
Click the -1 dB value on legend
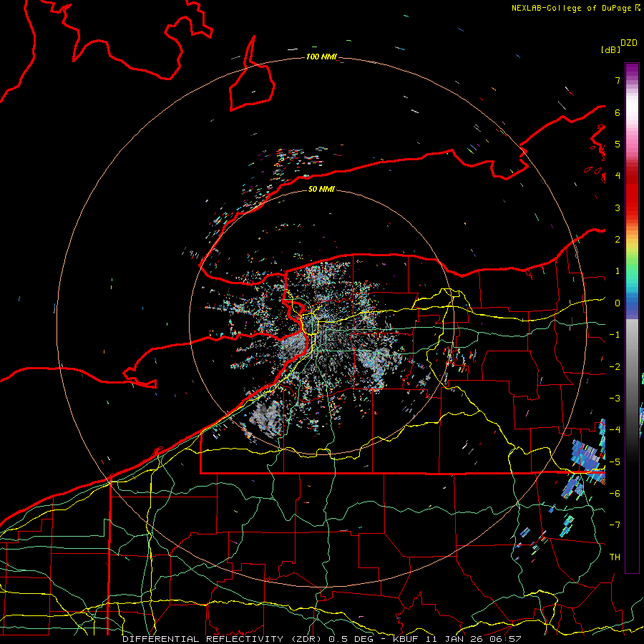pyautogui.click(x=615, y=335)
